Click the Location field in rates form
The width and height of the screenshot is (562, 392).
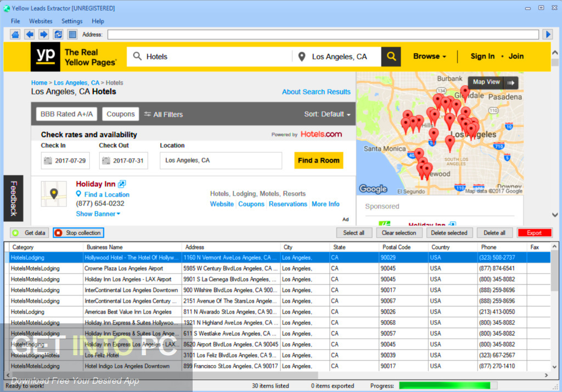[221, 161]
